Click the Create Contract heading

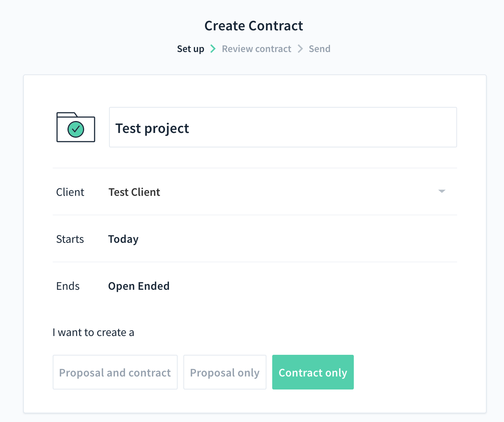(x=253, y=26)
